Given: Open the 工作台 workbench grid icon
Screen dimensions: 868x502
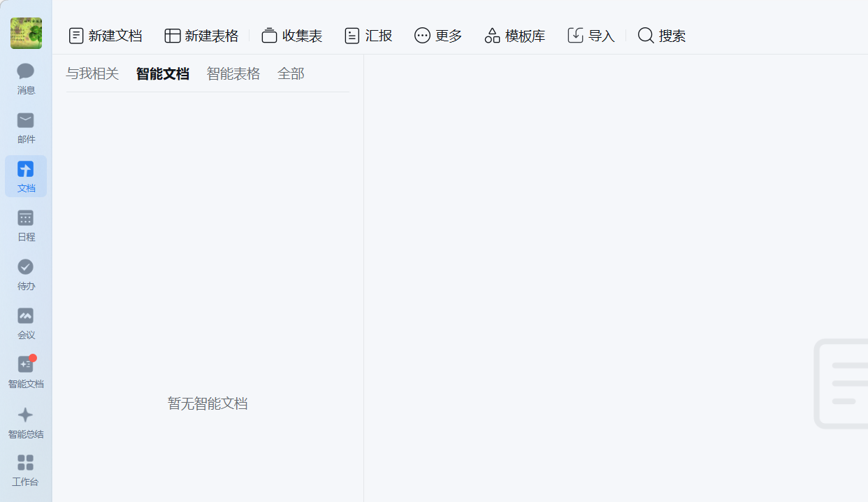Looking at the screenshot, I should click(x=26, y=471).
